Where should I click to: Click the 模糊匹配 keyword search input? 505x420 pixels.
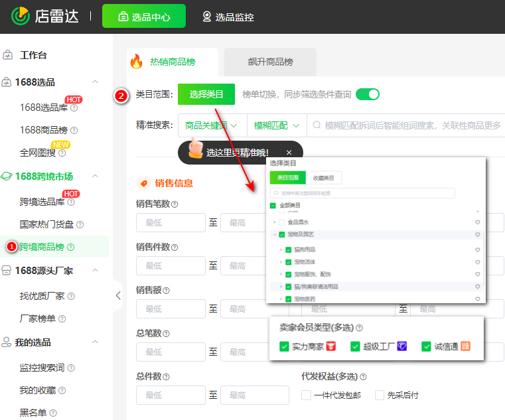coord(406,125)
